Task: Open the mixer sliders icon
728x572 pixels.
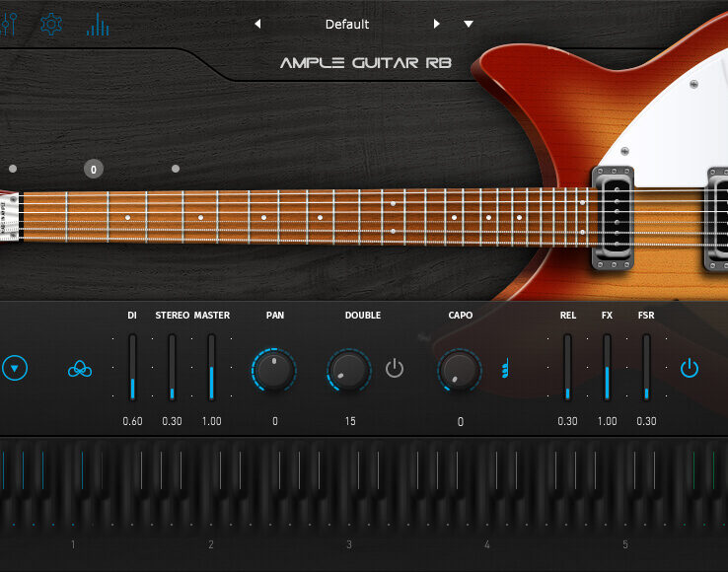Action: 8,24
